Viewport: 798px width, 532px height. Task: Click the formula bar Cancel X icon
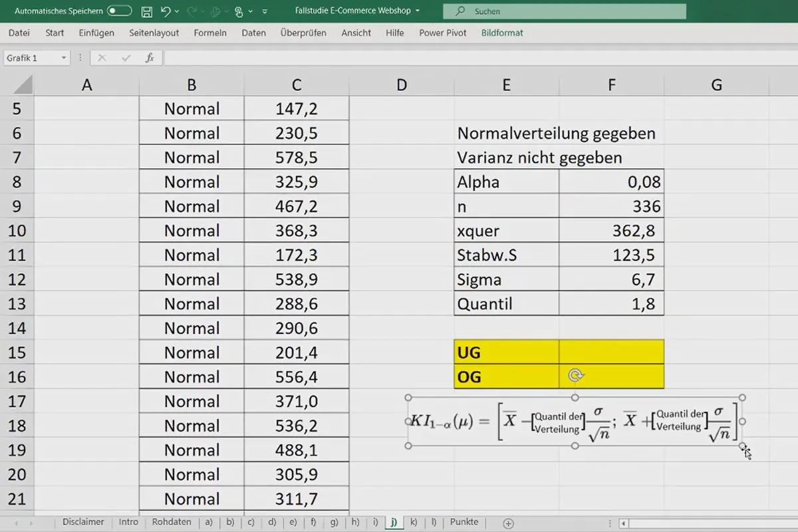click(102, 58)
